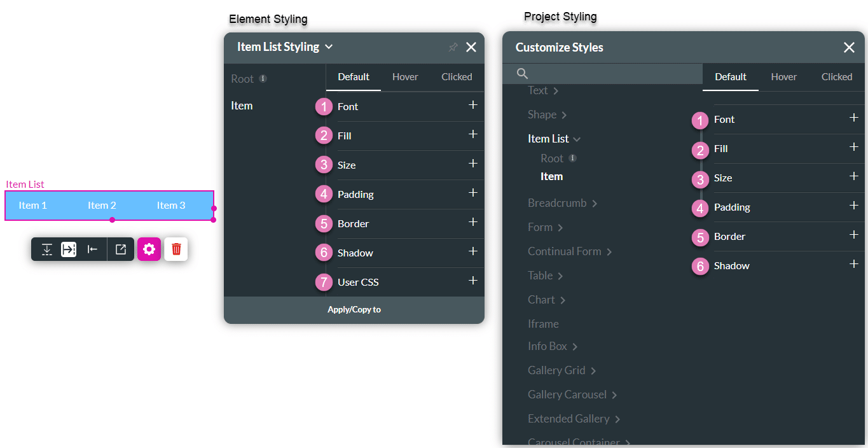The height and width of the screenshot is (448, 868).
Task: Click the Apply/Copy to button
Action: point(354,309)
